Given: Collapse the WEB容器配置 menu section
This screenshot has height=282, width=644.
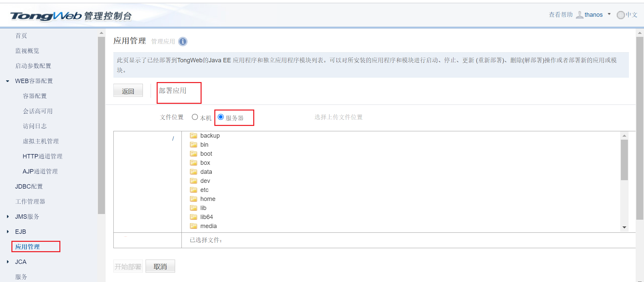Looking at the screenshot, I should tap(8, 81).
